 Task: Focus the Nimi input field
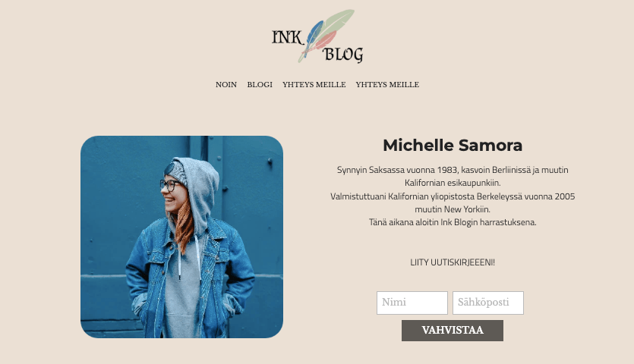(x=412, y=303)
